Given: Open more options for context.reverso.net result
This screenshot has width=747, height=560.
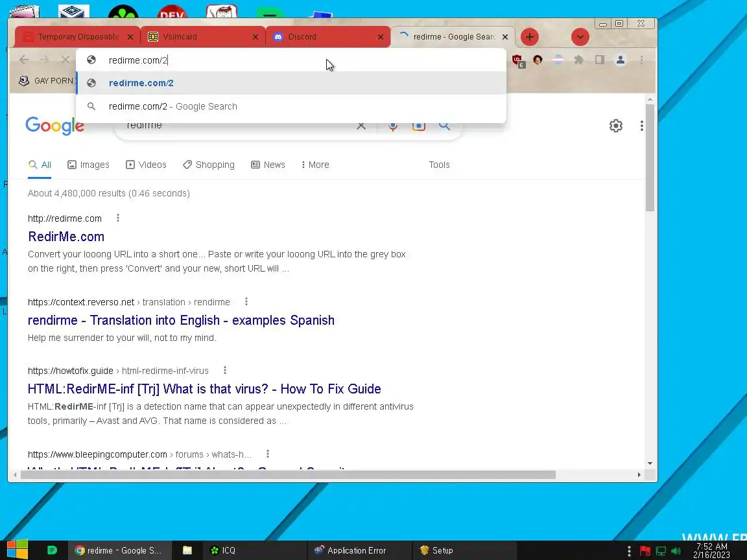Looking at the screenshot, I should pos(246,302).
